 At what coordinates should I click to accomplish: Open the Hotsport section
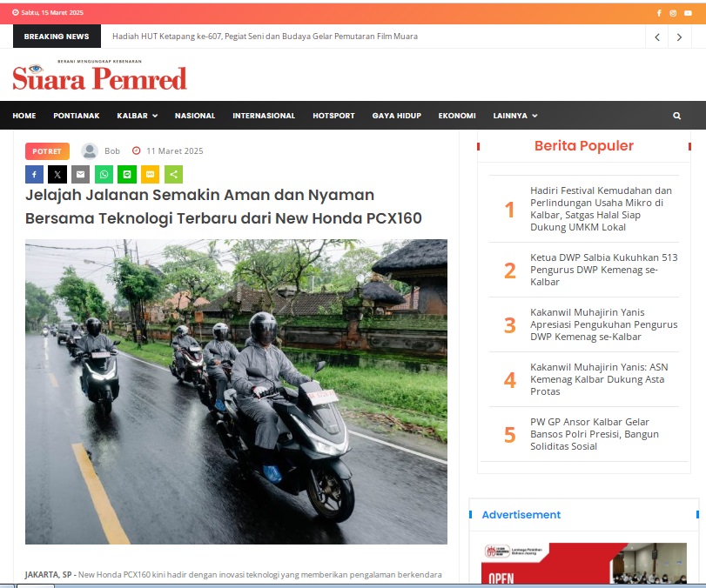[x=333, y=116]
